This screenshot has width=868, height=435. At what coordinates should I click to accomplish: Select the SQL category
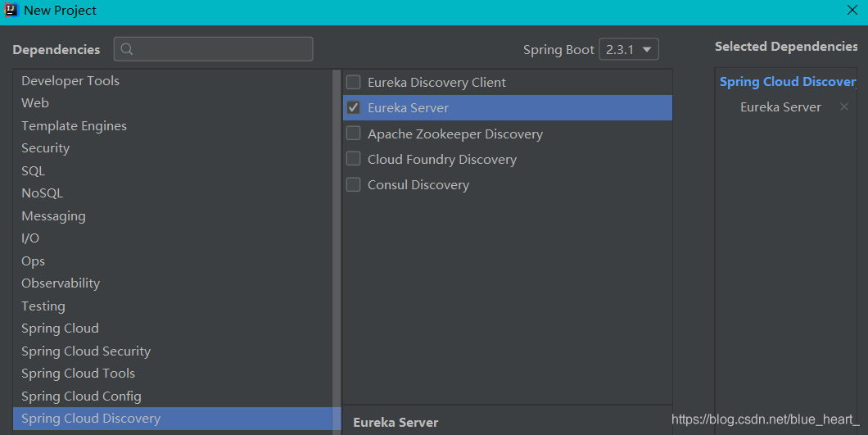[x=173, y=170]
